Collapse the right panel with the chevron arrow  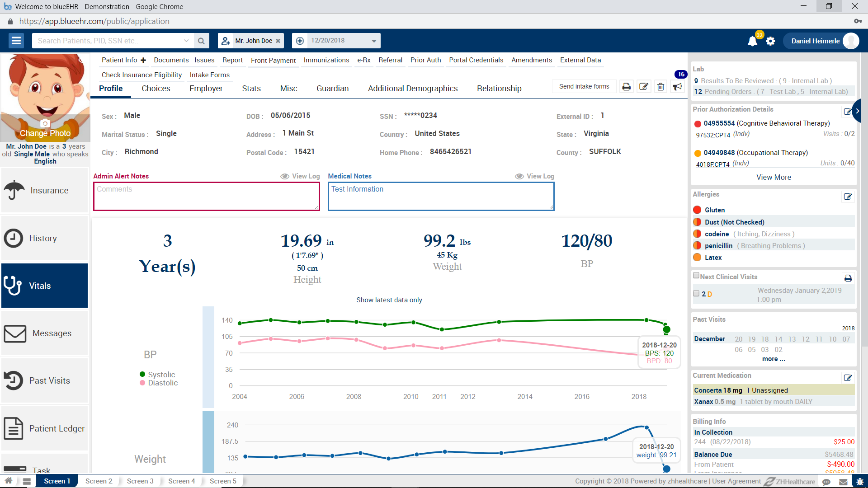pos(857,111)
